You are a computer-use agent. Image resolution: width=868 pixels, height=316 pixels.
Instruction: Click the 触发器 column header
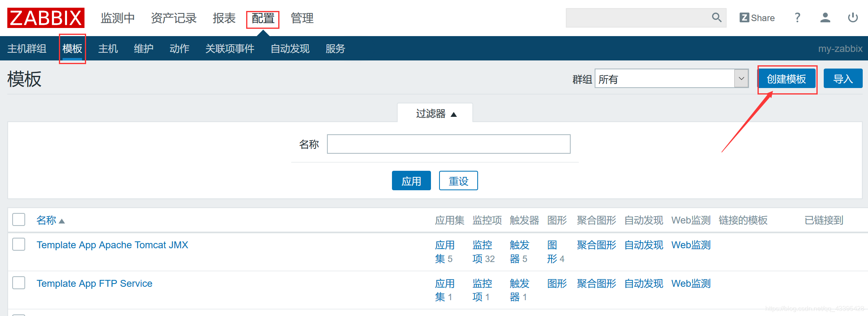(x=524, y=220)
